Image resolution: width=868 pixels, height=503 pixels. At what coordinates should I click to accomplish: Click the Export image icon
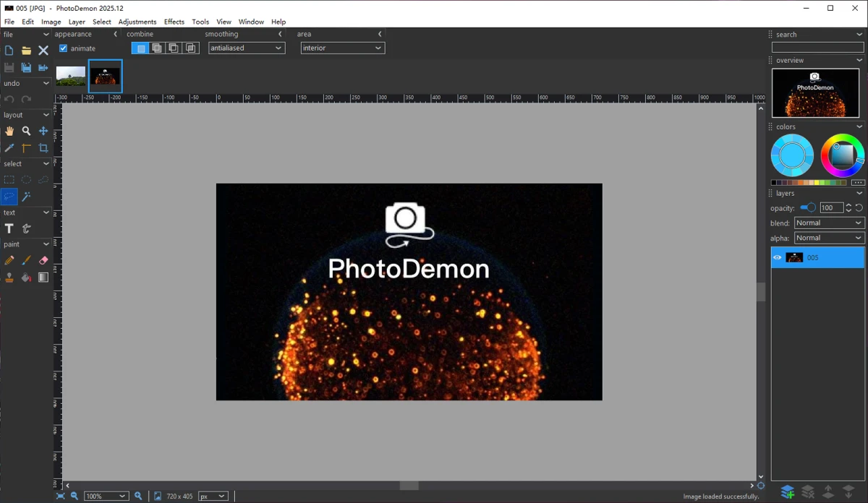click(43, 67)
